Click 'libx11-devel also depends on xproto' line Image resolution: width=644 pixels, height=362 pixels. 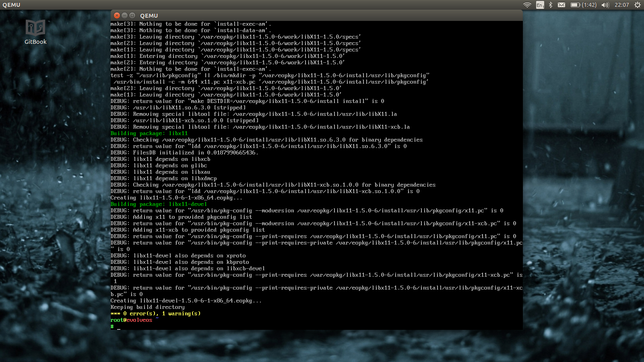click(x=178, y=255)
